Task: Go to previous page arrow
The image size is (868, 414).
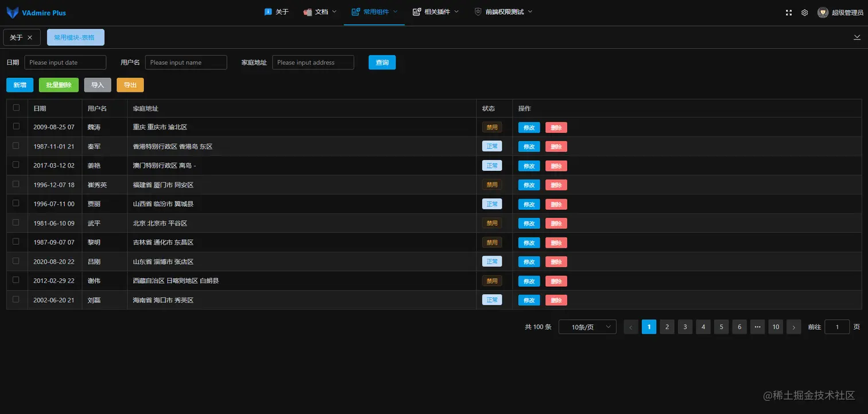Action: pyautogui.click(x=631, y=327)
